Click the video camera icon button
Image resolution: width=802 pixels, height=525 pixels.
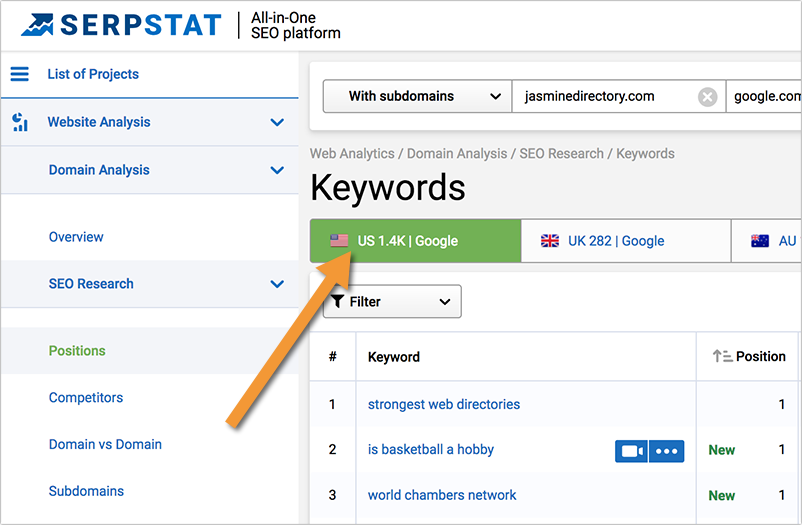(x=631, y=450)
